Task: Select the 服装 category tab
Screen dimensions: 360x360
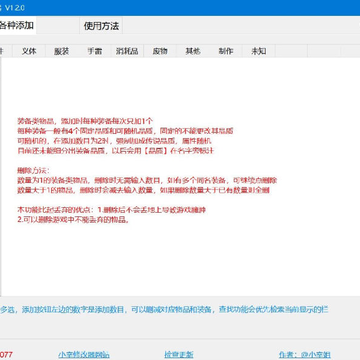Action: pyautogui.click(x=62, y=51)
